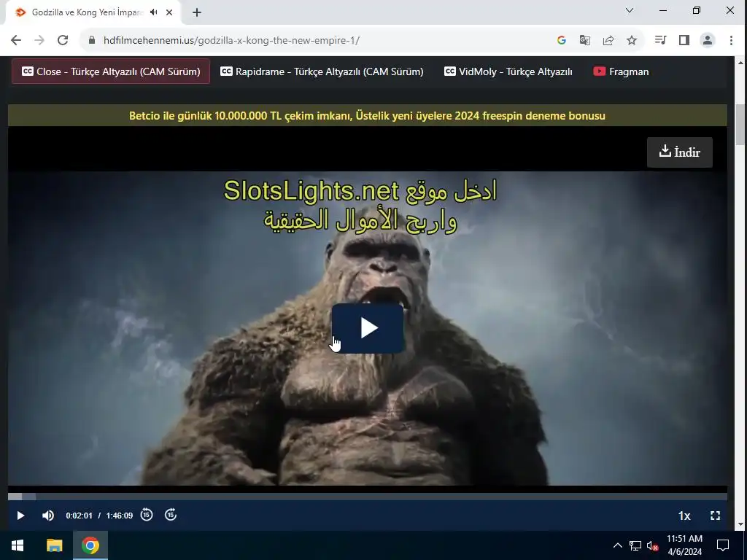View site info via the lock icon
The width and height of the screenshot is (747, 560).
[92, 41]
